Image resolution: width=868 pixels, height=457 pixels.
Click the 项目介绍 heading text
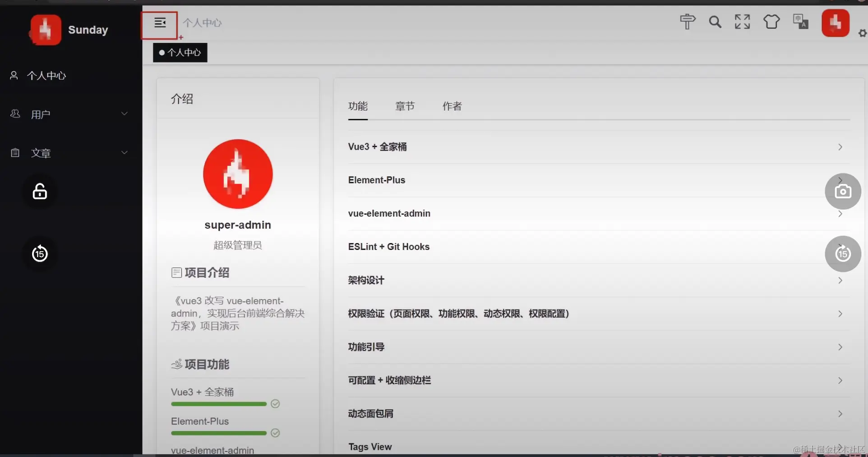click(x=207, y=273)
